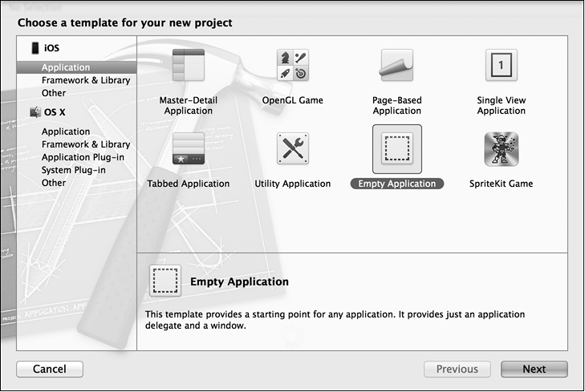Pick the SpriteKit Game template icon

501,148
